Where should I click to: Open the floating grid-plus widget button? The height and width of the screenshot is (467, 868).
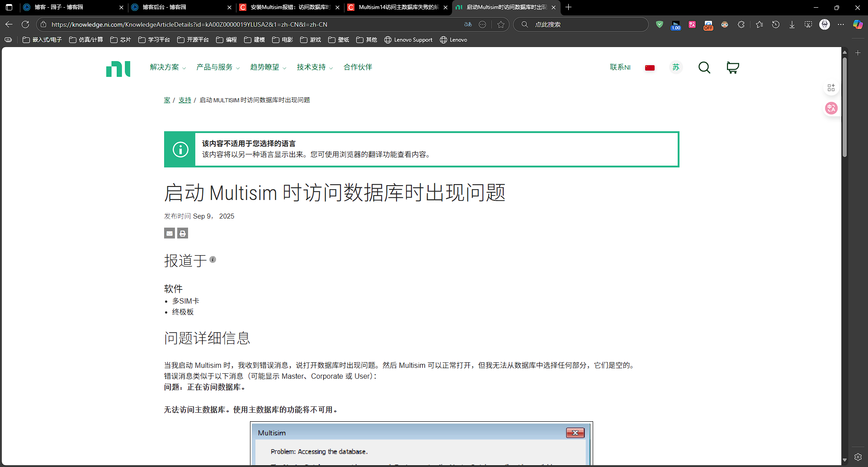pyautogui.click(x=831, y=88)
